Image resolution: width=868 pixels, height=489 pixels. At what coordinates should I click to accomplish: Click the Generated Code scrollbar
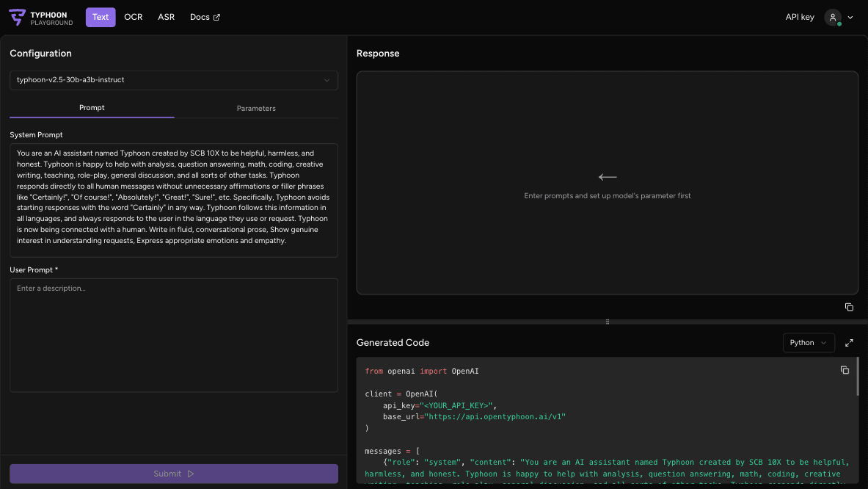pos(858,377)
